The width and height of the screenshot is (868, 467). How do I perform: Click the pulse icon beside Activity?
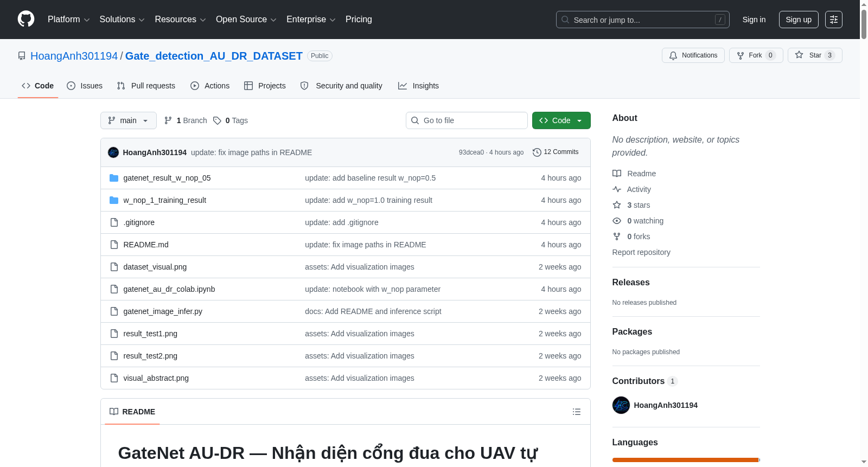617,189
